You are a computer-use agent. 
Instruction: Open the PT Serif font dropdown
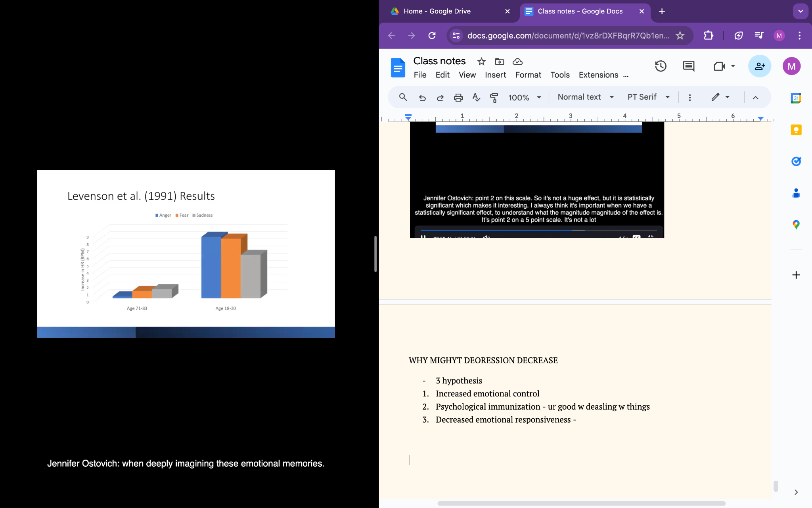648,97
